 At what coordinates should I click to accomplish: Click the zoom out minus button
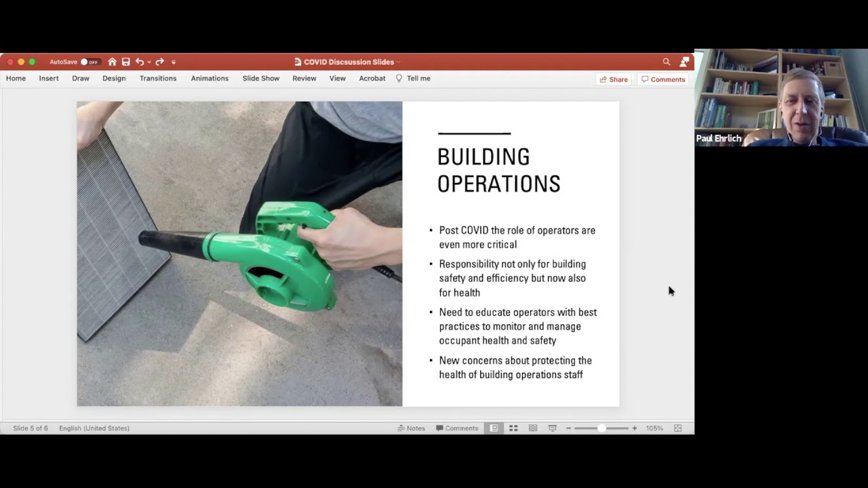click(568, 428)
